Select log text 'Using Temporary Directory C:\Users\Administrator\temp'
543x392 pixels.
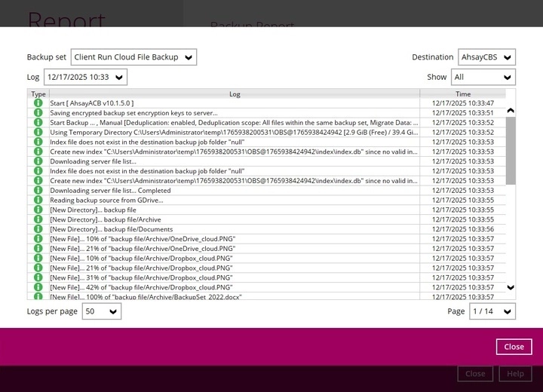134,132
